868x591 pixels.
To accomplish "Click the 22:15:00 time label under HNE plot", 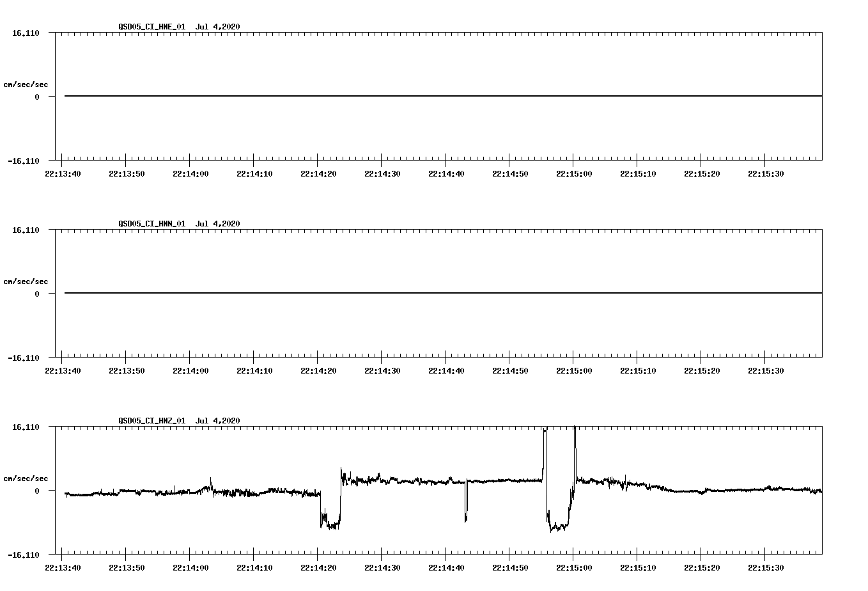I will point(574,173).
